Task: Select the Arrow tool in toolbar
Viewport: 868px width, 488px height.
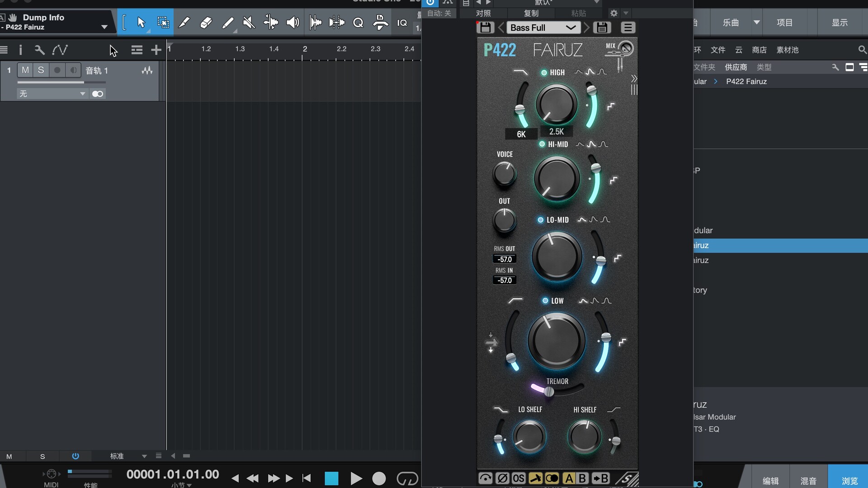Action: 141,22
